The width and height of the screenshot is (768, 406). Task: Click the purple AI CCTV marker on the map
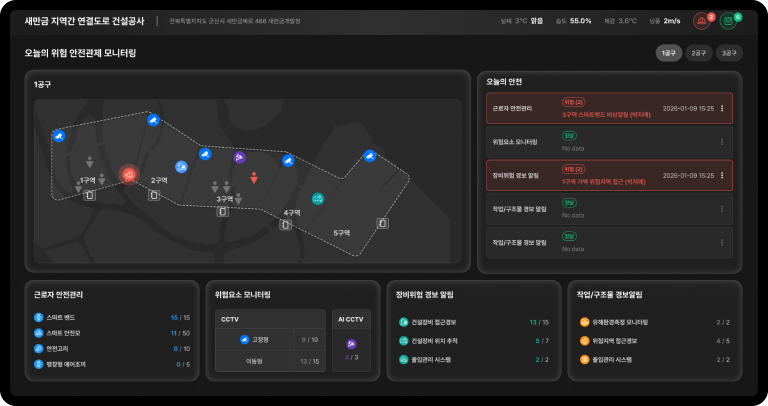pyautogui.click(x=239, y=157)
